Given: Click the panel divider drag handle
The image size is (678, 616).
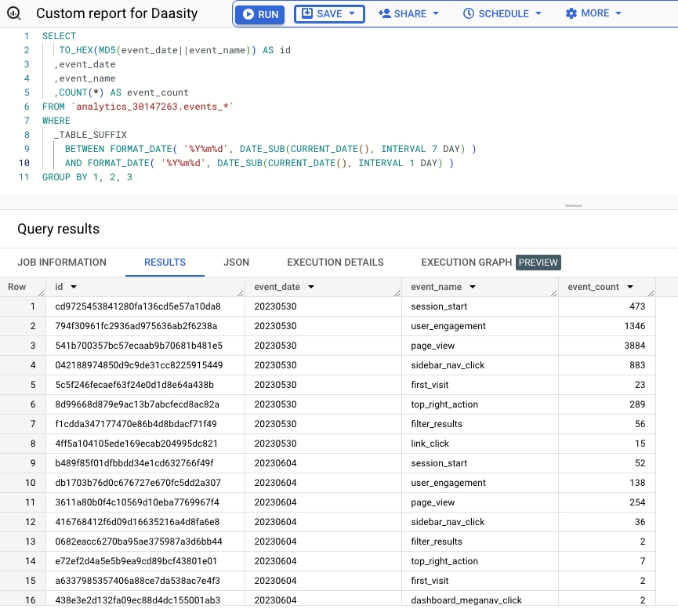Looking at the screenshot, I should pos(574,206).
